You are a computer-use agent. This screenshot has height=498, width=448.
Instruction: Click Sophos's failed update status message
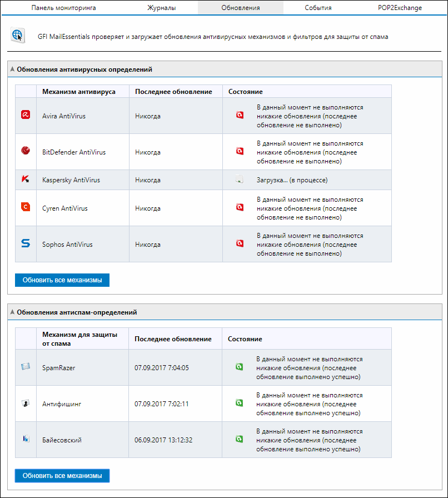coord(310,245)
